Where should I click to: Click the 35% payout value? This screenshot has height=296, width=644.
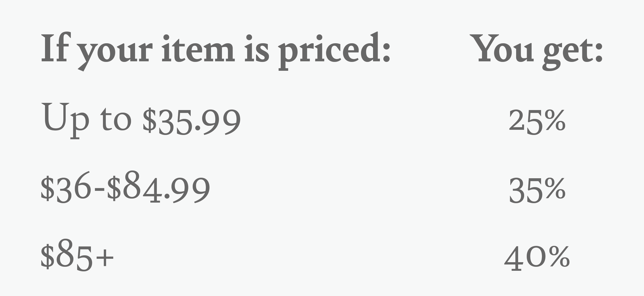(537, 190)
